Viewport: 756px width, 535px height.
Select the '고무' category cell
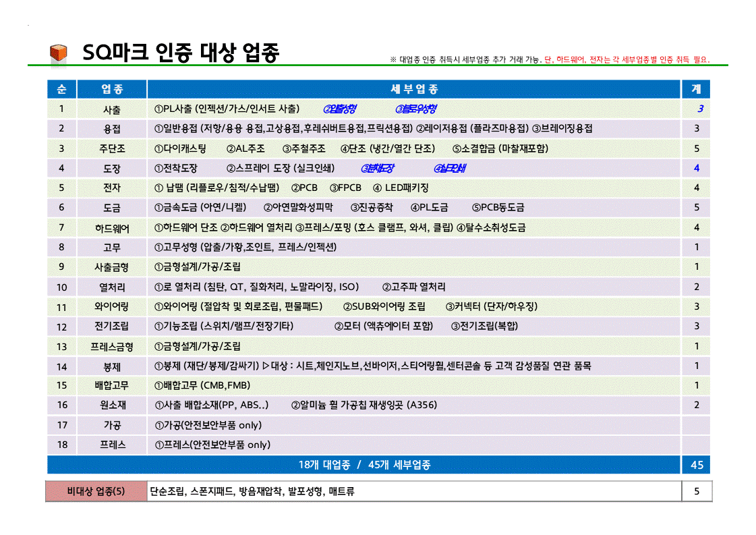point(112,247)
